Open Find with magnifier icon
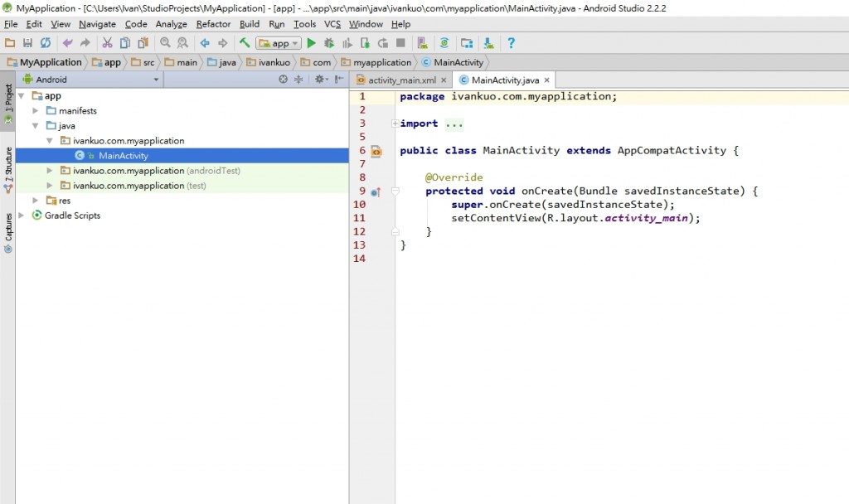 tap(165, 43)
